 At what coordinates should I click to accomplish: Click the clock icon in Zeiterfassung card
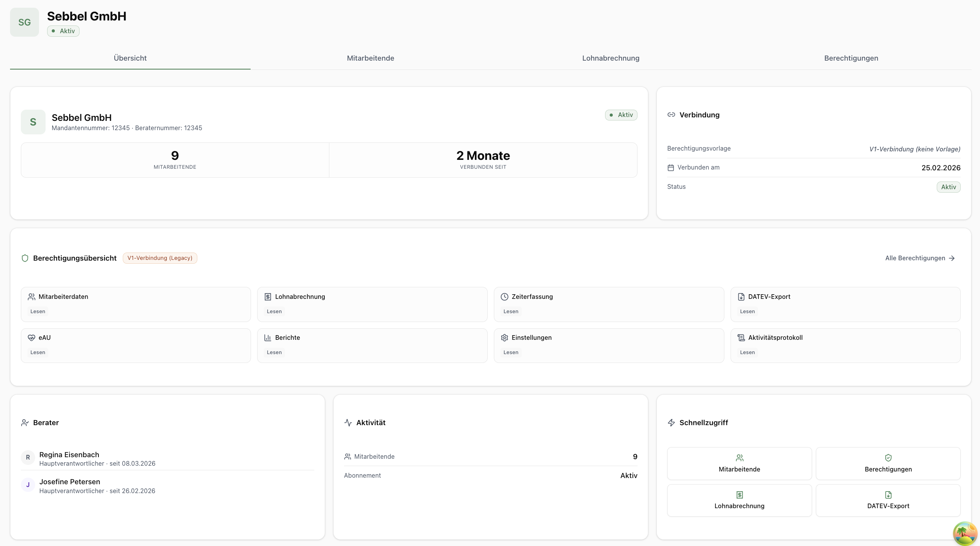[505, 297]
